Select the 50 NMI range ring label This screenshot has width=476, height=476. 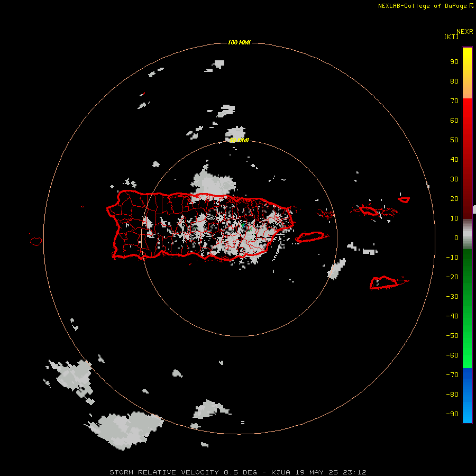pyautogui.click(x=239, y=140)
